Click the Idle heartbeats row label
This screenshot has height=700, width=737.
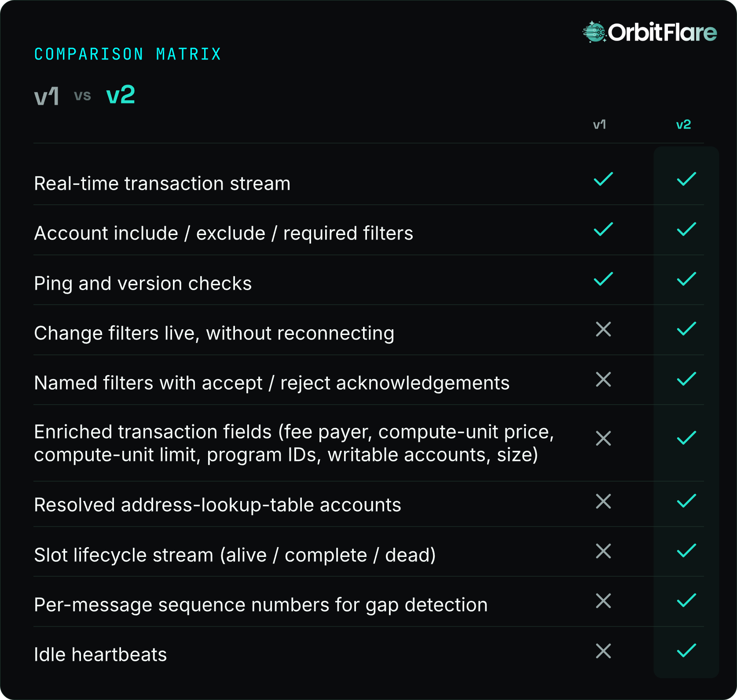100,655
